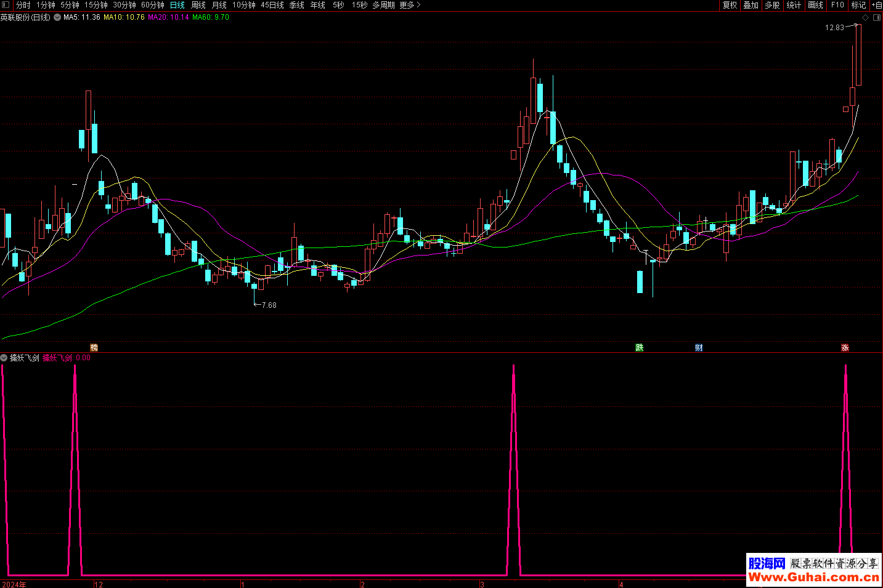Select the 5秒 period

tap(338, 5)
